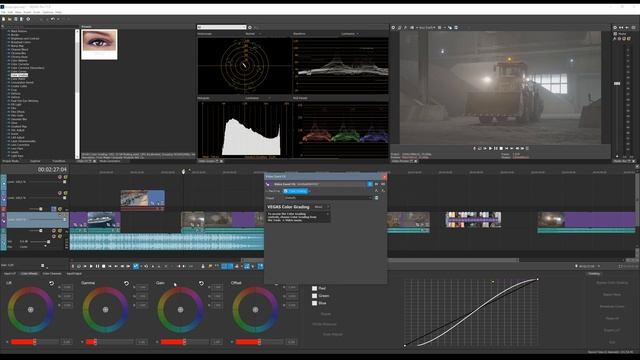Image resolution: width=640 pixels, height=360 pixels.
Task: Open Vectorscope Normal mode dropdown
Action: 253,34
